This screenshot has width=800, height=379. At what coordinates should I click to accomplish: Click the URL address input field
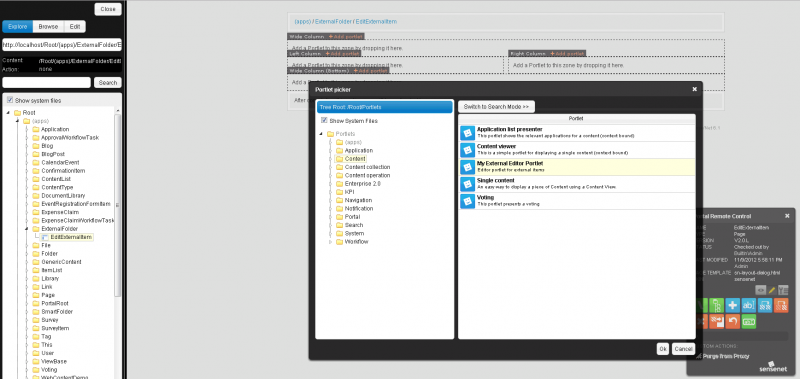(x=62, y=45)
